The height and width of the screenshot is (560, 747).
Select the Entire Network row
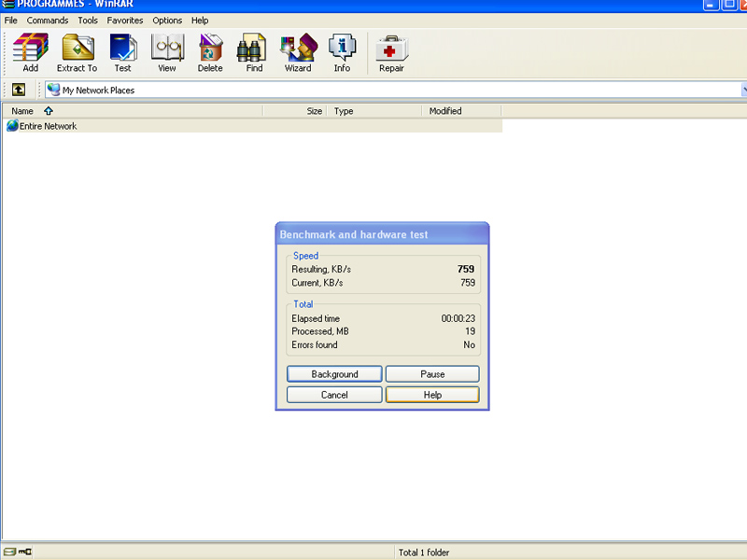253,126
